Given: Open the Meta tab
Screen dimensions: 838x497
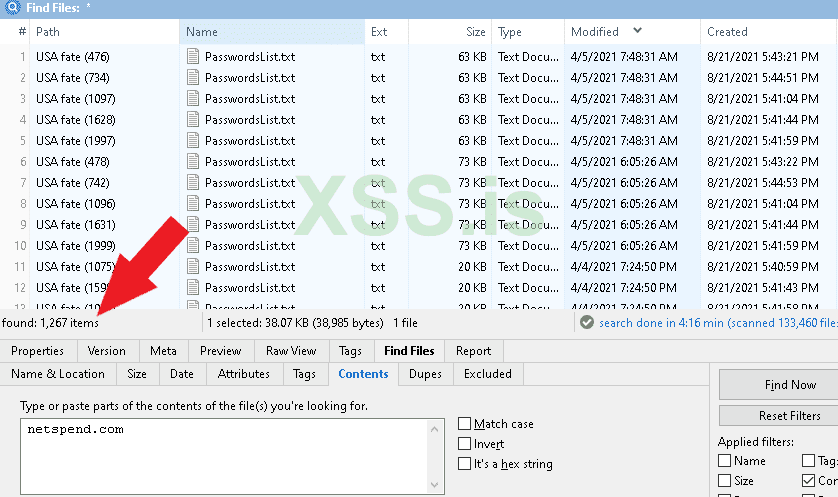Looking at the screenshot, I should click(163, 351).
